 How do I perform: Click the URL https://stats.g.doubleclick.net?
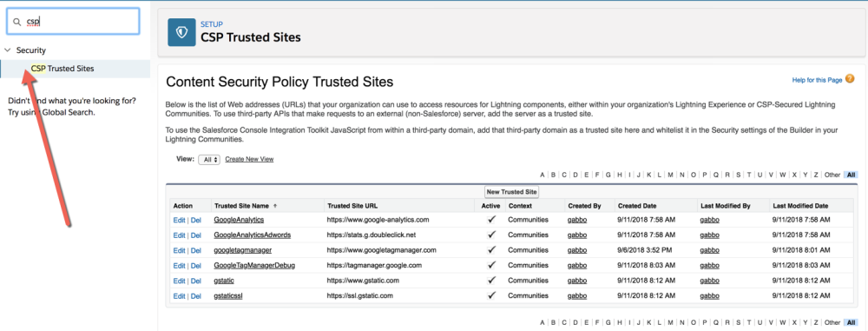(371, 235)
